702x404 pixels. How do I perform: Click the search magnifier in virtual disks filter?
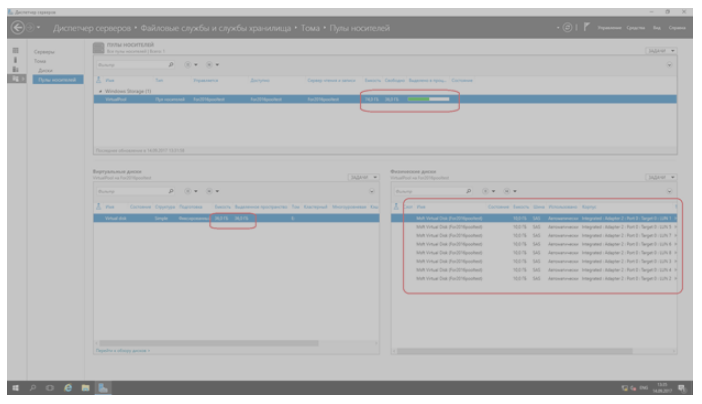pos(171,190)
